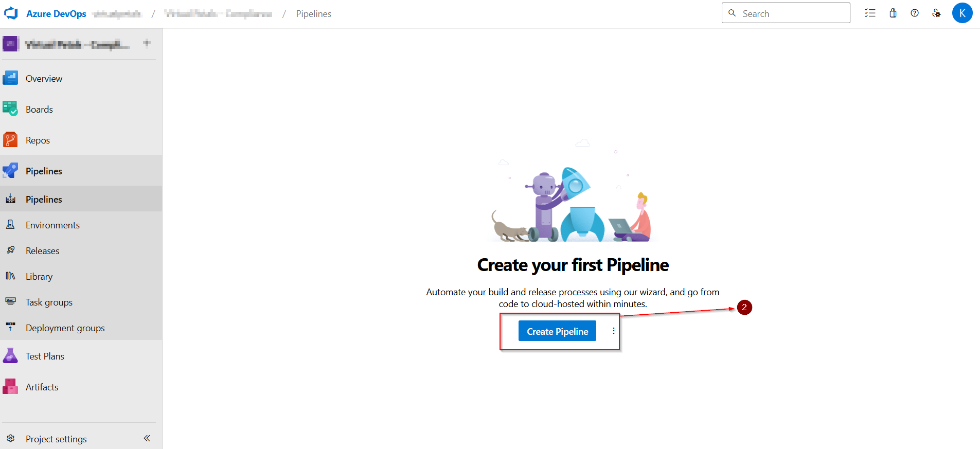Open the Azure DevOps logo home
This screenshot has width=980, height=449.
click(11, 13)
